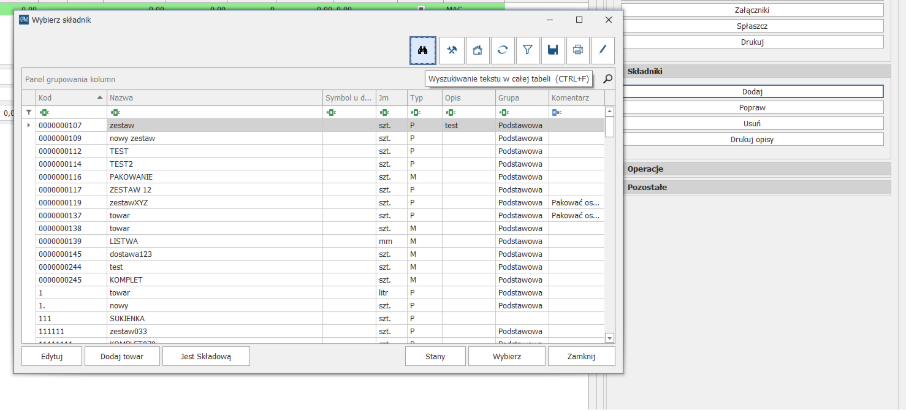
Task: Refresh the list with the circular arrows icon
Action: [x=503, y=50]
